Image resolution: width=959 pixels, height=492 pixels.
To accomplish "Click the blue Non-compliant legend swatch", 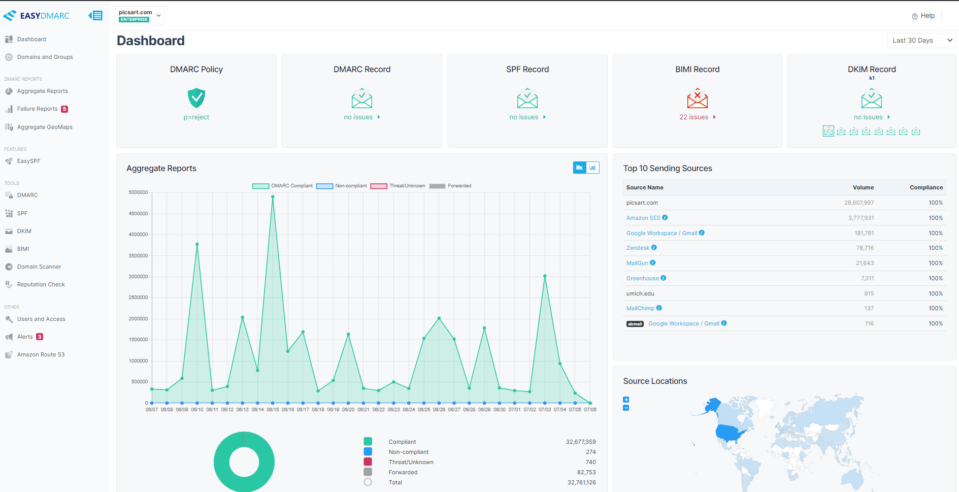I will (367, 452).
